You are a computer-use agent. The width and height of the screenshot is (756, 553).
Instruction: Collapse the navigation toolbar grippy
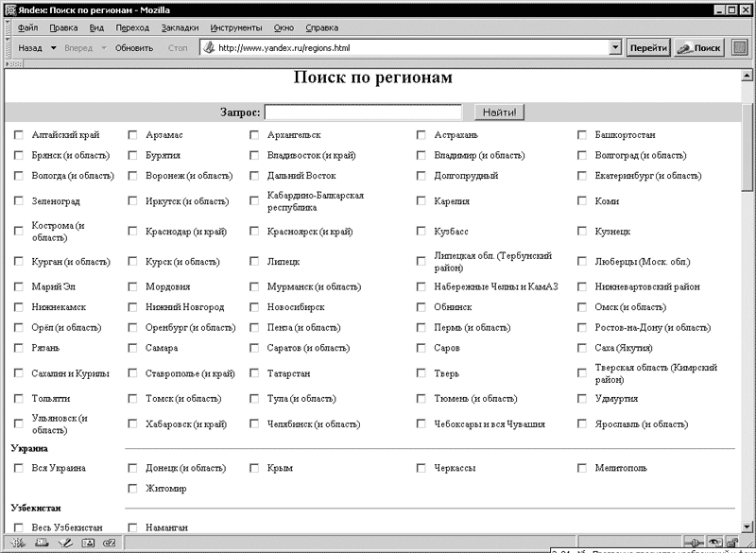[8, 47]
